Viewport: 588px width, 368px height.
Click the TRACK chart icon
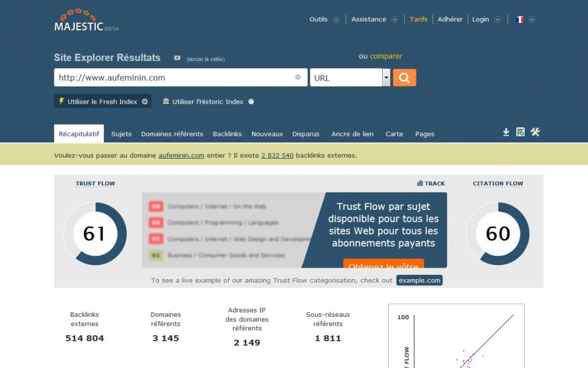tap(420, 183)
